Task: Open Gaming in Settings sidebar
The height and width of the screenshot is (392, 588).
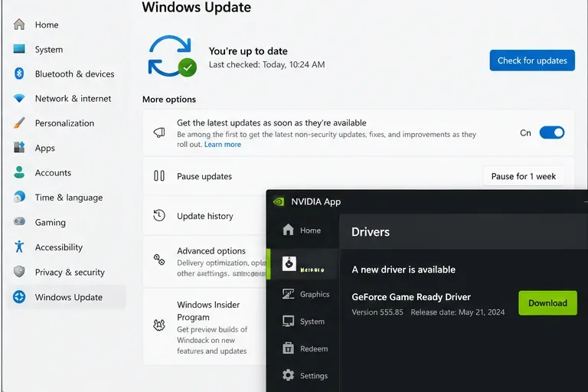Action: (66, 222)
